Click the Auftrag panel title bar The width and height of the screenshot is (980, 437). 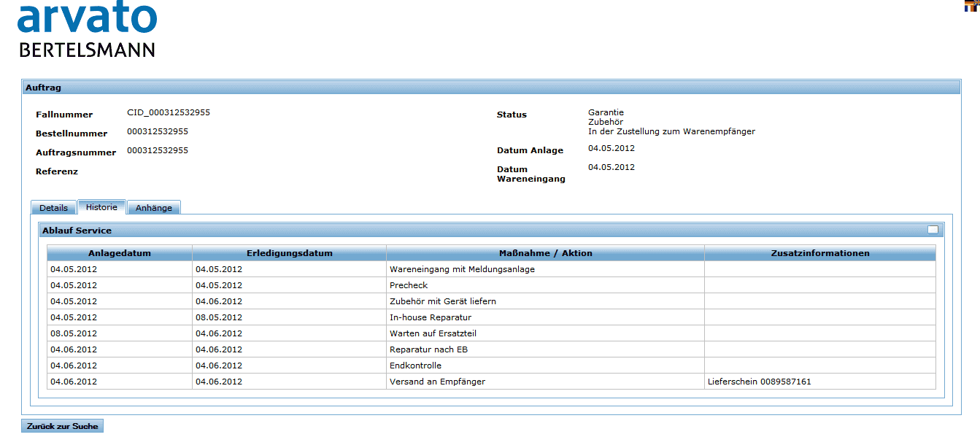pos(491,88)
